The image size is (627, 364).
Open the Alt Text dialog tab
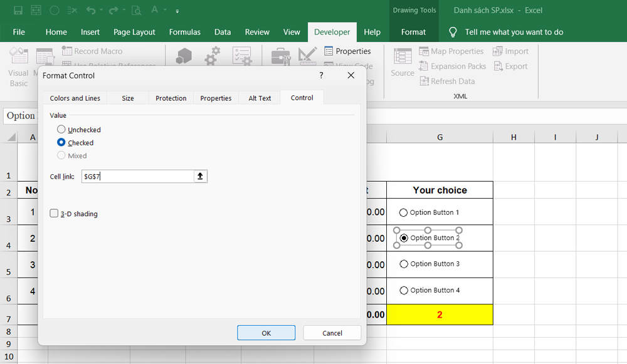260,98
